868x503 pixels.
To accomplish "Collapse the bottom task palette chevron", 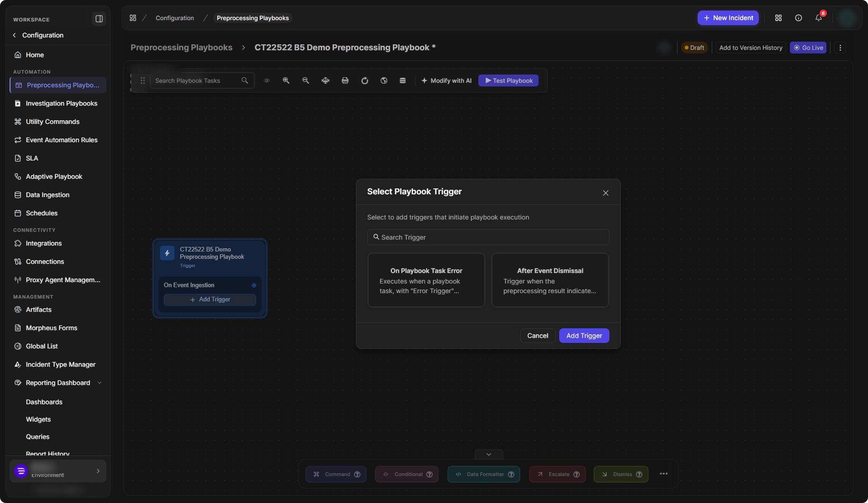I will pyautogui.click(x=489, y=455).
